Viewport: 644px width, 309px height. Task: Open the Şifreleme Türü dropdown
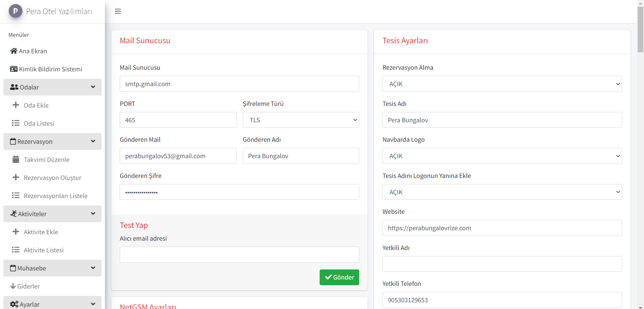click(301, 120)
